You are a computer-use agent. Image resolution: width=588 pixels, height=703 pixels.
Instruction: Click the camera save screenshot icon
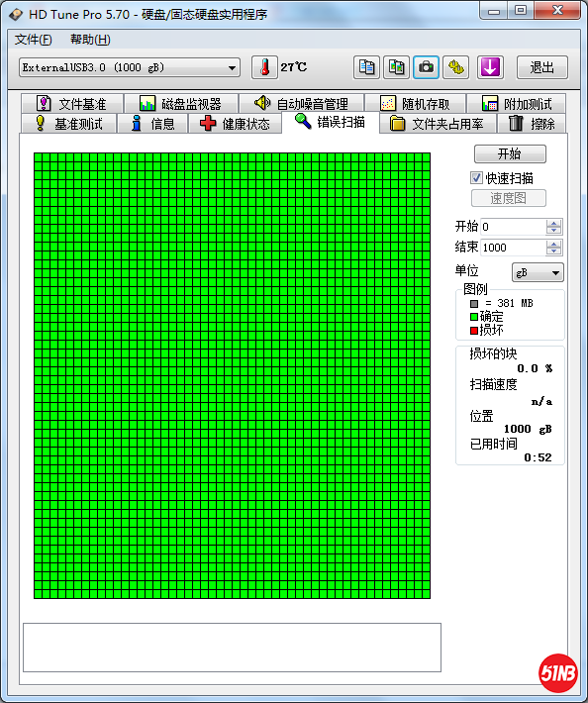pos(426,67)
